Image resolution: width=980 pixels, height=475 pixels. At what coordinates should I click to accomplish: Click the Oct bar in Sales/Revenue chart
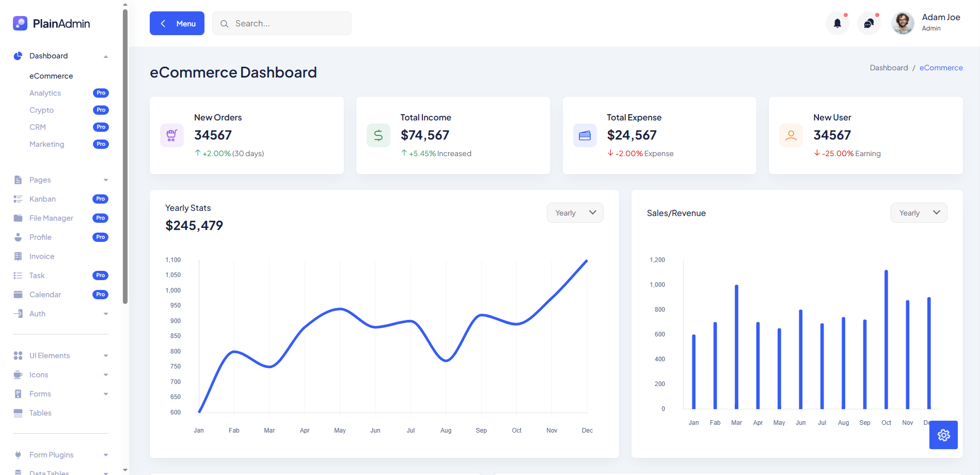(886, 340)
